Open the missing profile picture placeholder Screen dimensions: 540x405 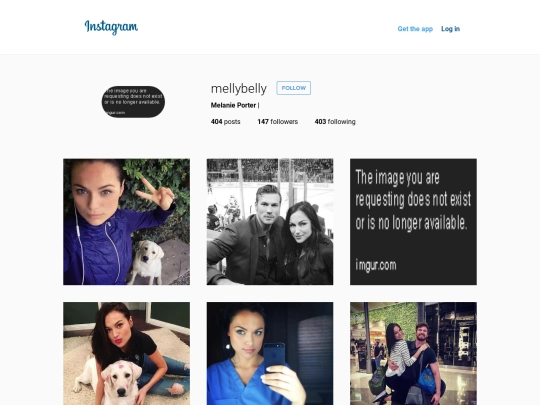133,102
